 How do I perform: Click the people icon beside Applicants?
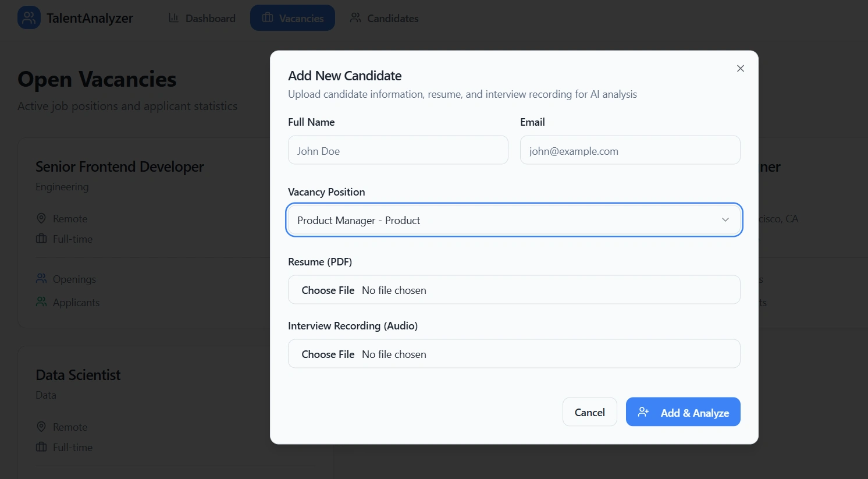41,302
